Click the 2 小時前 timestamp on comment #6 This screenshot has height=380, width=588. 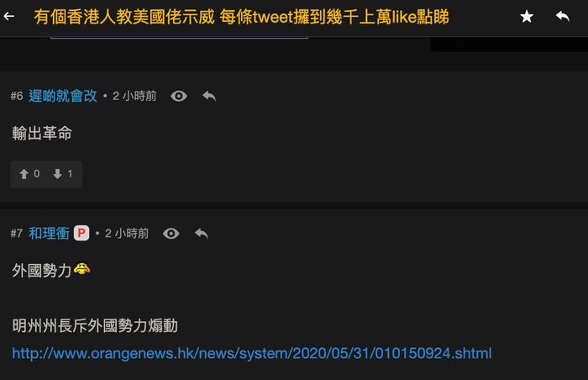point(134,96)
